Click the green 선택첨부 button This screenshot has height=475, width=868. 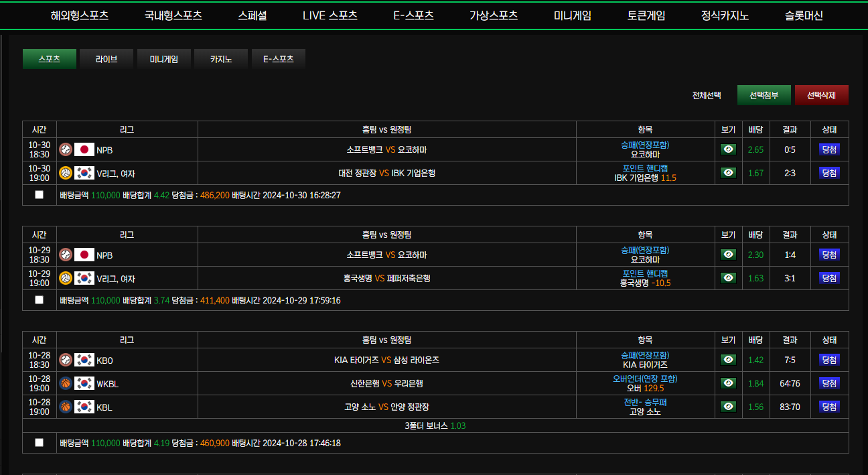(x=764, y=95)
